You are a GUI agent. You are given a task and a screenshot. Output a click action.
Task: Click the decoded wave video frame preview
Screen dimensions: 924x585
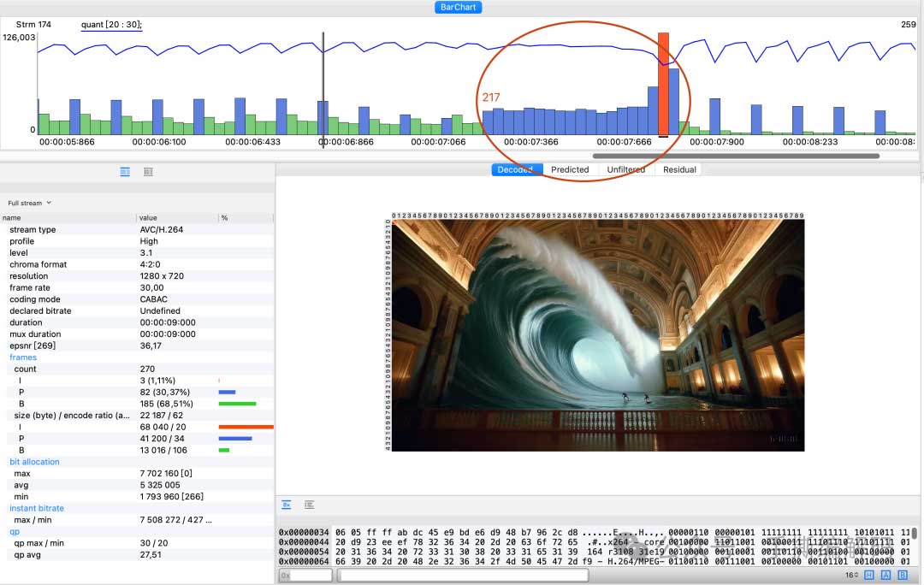coord(598,334)
